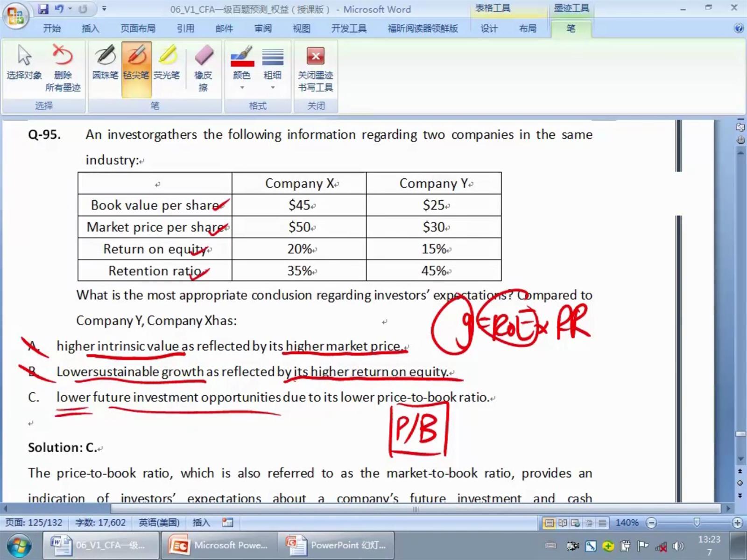Switch to the 审阅 (Review) tab
The width and height of the screenshot is (747, 560).
[263, 28]
